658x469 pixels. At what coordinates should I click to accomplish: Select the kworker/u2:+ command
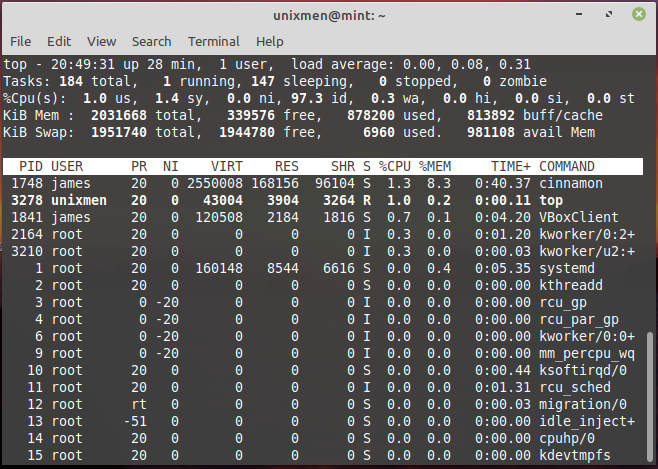pos(587,251)
